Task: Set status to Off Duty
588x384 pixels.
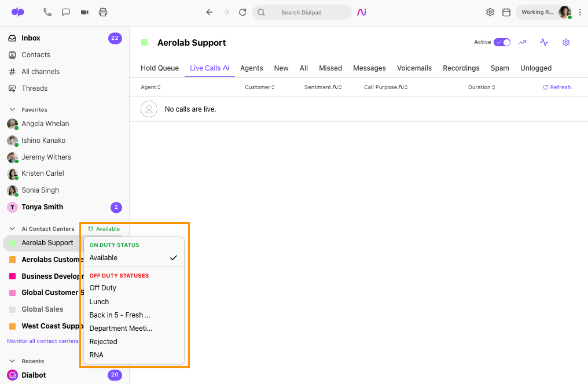Action: coord(134,288)
